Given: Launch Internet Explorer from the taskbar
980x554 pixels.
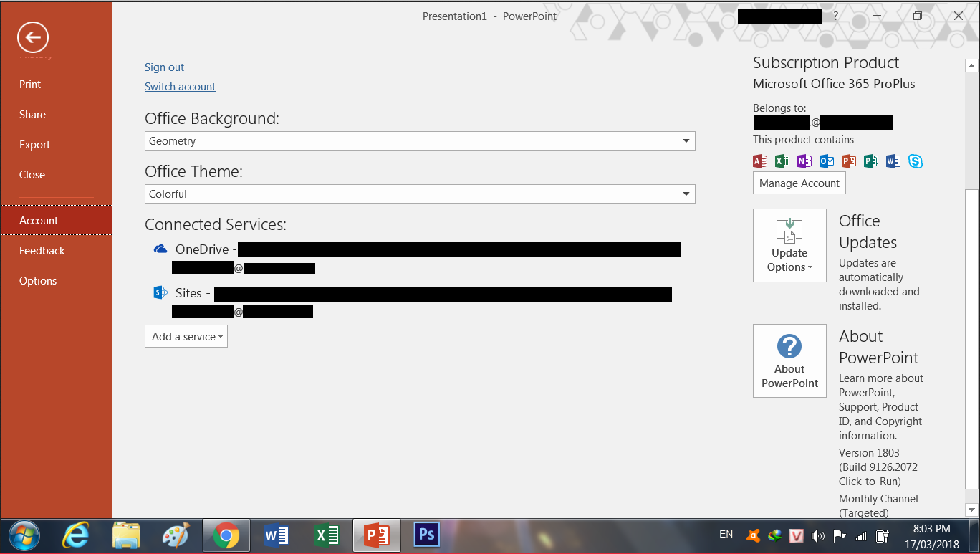Looking at the screenshot, I should (x=76, y=535).
